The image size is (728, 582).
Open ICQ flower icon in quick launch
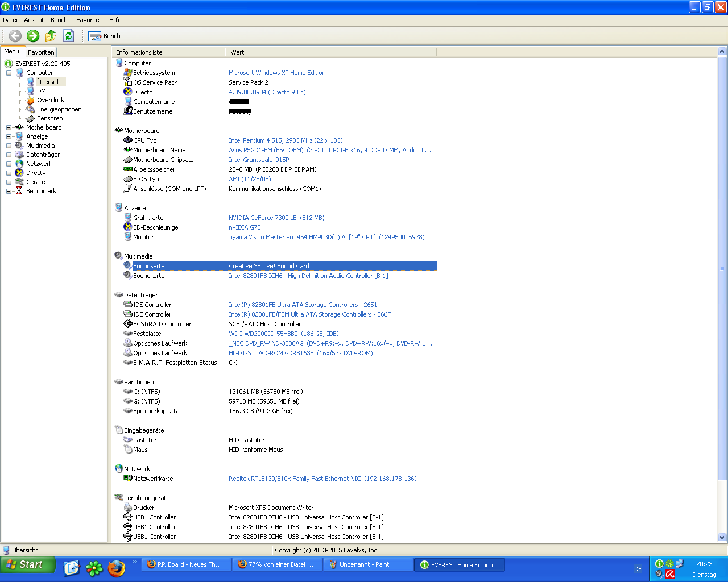(94, 568)
